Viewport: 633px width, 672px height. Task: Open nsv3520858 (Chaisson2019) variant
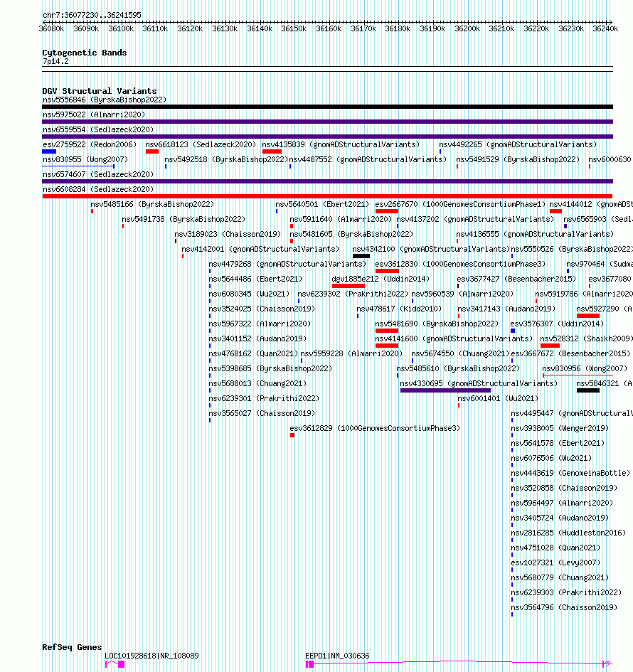[564, 489]
